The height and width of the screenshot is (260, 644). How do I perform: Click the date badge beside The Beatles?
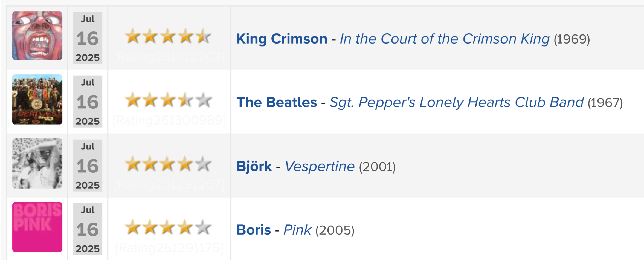coord(88,101)
